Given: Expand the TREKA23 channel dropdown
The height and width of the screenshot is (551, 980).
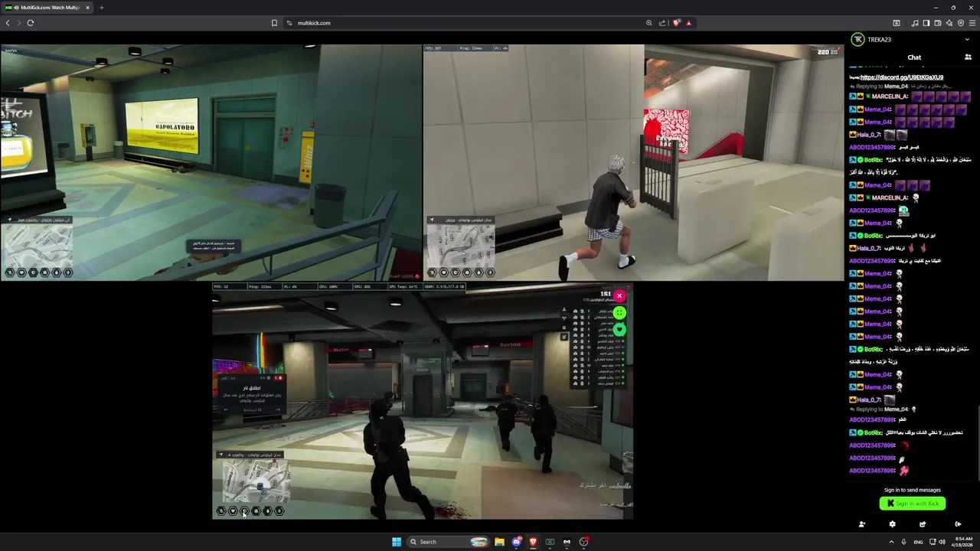Looking at the screenshot, I should tap(968, 39).
